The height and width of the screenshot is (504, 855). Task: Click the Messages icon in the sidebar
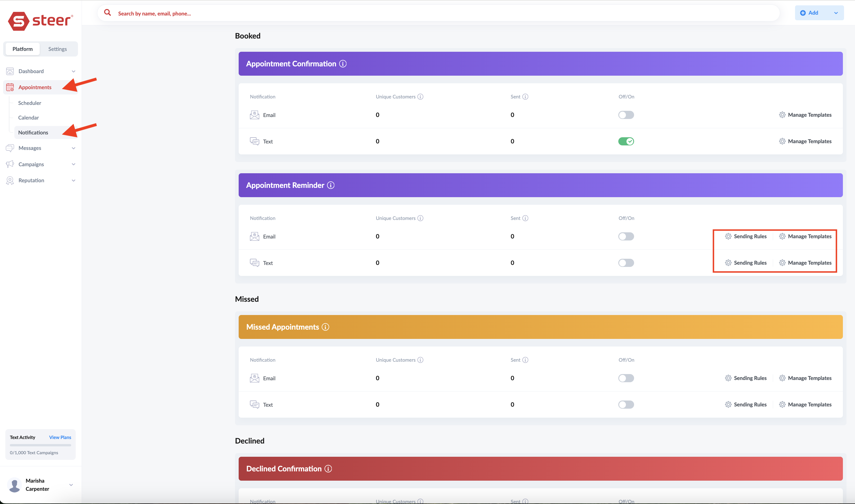tap(10, 148)
